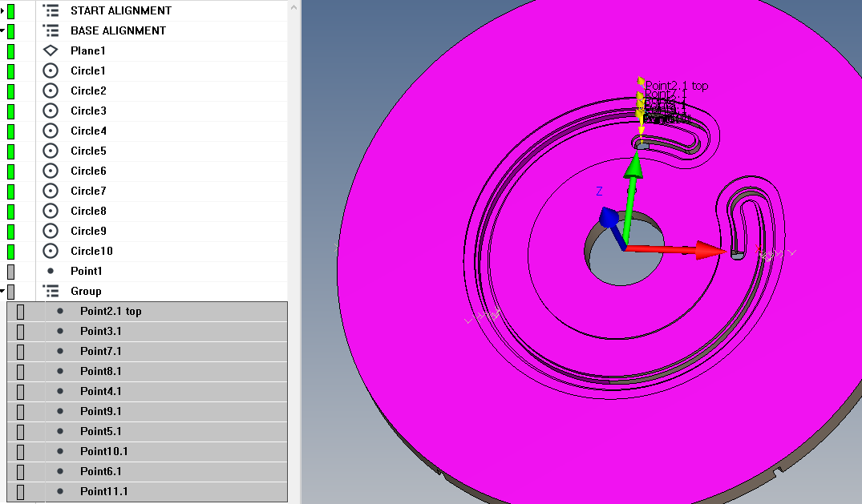This screenshot has height=504, width=862.
Task: Click the Group list icon
Action: pos(51,291)
